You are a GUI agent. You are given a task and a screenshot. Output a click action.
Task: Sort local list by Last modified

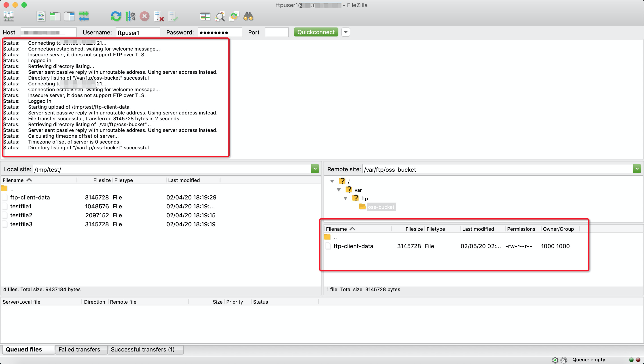click(193, 180)
